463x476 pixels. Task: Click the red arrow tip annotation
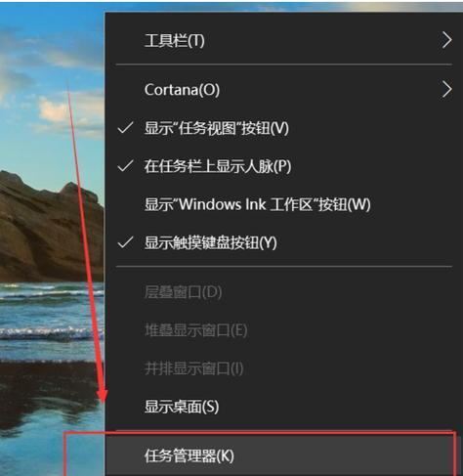coord(103,398)
